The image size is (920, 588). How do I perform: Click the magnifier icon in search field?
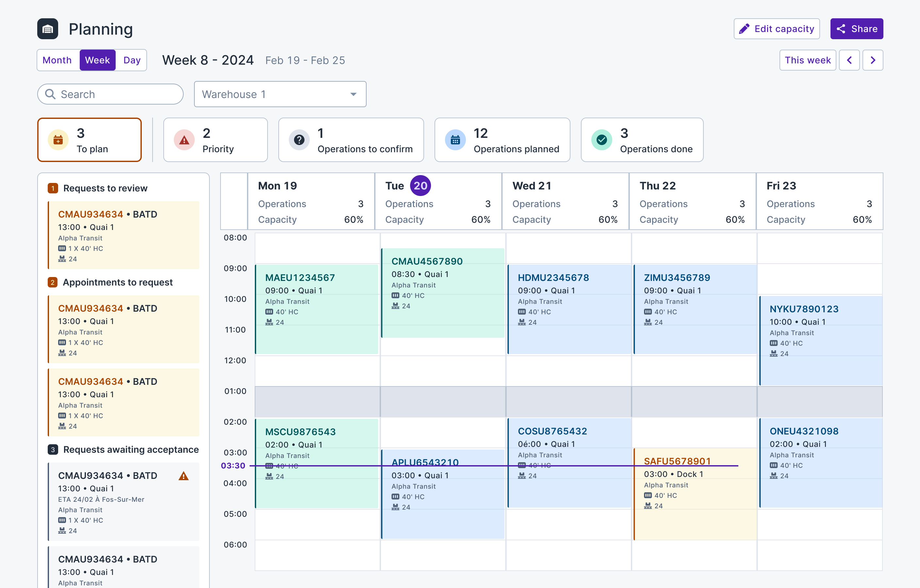pos(50,94)
